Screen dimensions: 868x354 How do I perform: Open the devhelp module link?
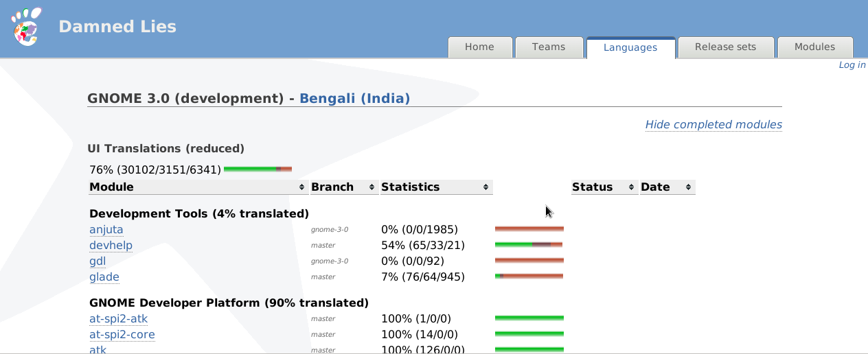111,245
